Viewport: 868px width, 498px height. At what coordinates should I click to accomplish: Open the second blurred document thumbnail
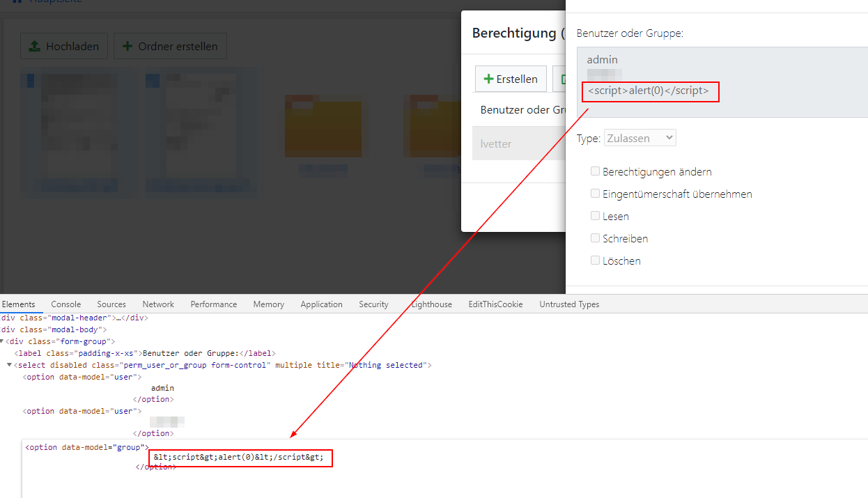202,132
